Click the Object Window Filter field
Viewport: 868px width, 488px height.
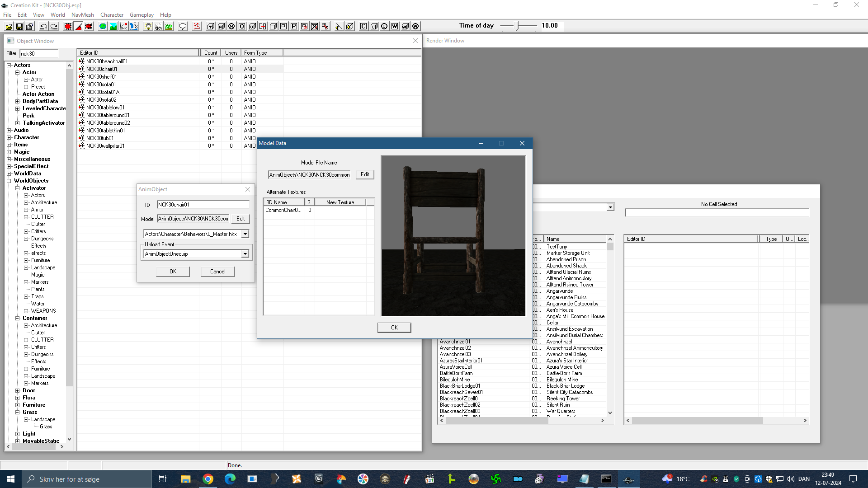(x=39, y=53)
